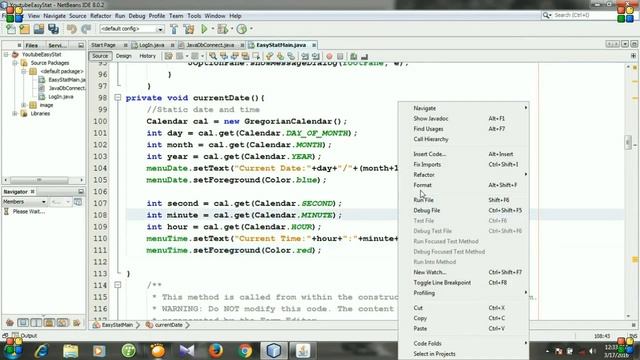Open dropdown arrow next to Profile Project
This screenshot has width=640, height=360.
(251, 29)
